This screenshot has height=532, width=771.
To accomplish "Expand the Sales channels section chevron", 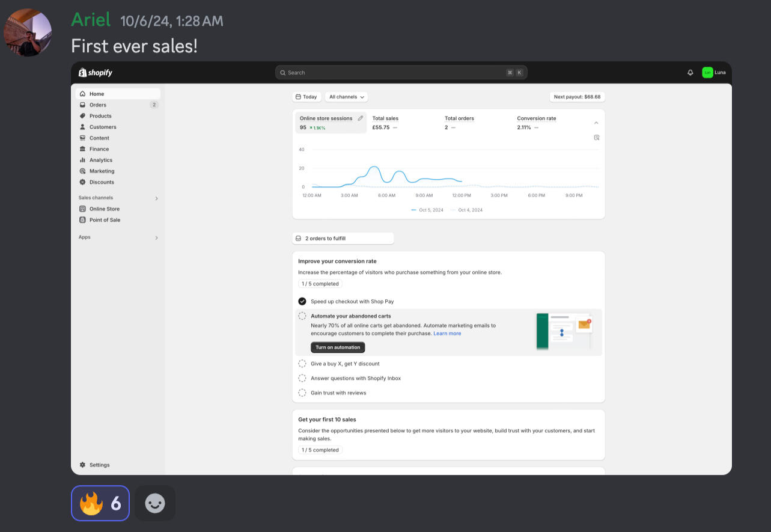I will pos(156,198).
